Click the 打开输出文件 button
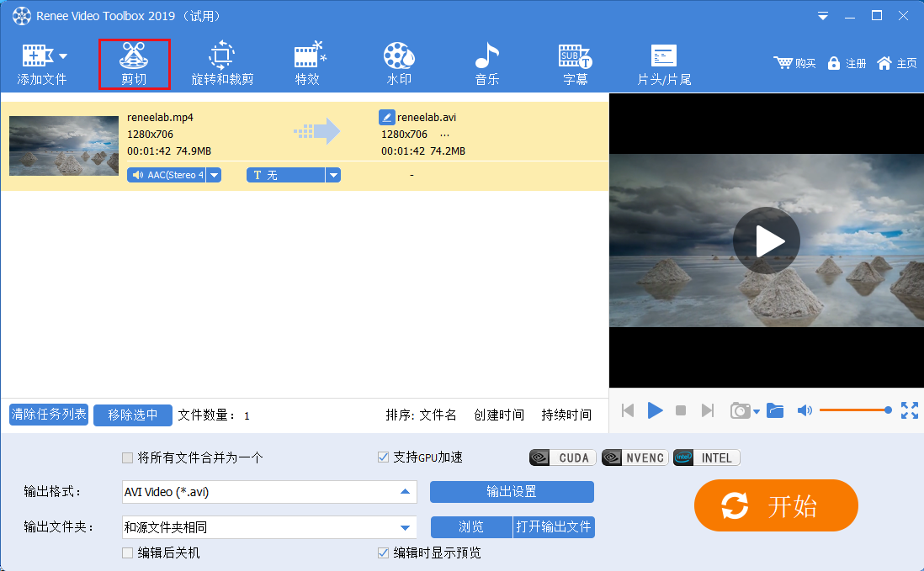This screenshot has width=924, height=571. 554,526
